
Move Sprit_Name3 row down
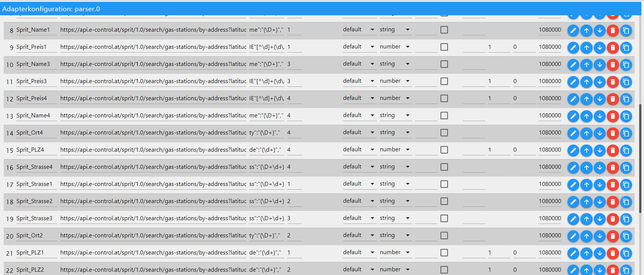click(600, 64)
